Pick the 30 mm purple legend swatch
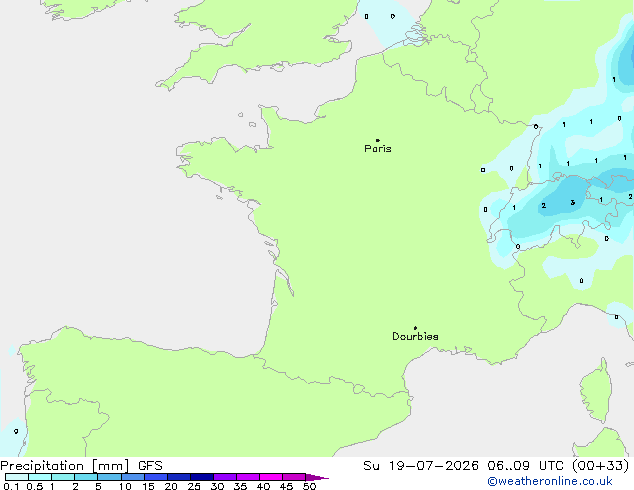 click(225, 477)
